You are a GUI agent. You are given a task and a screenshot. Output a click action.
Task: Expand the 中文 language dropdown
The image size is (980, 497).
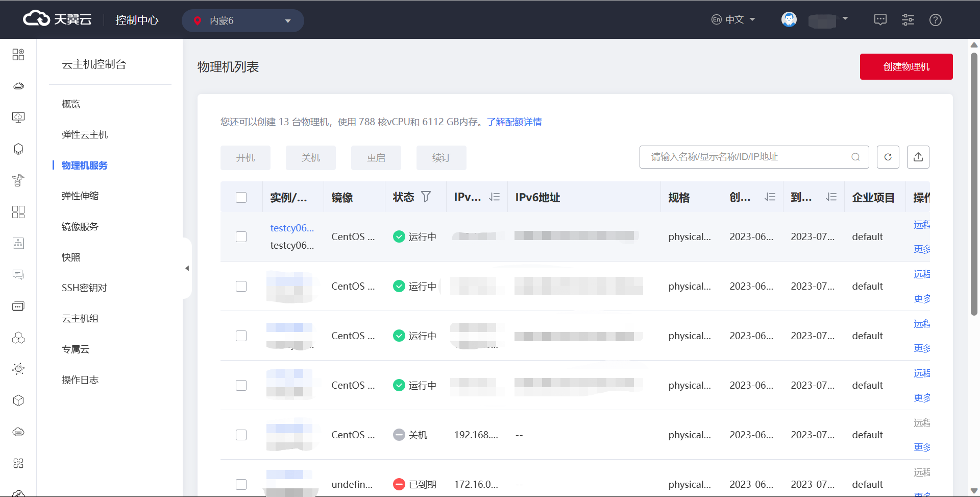click(733, 20)
